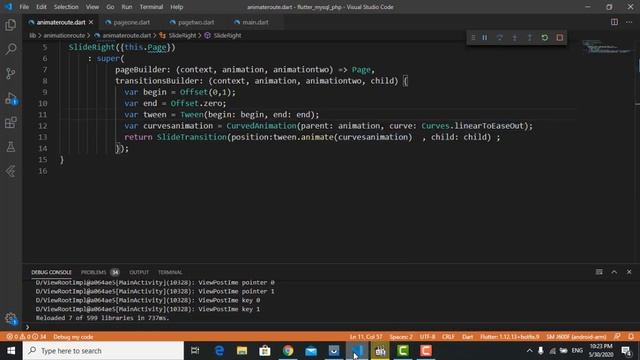Click animationroute folder in breadcrumb
Viewport: 640px width, 360px height.
64,36
